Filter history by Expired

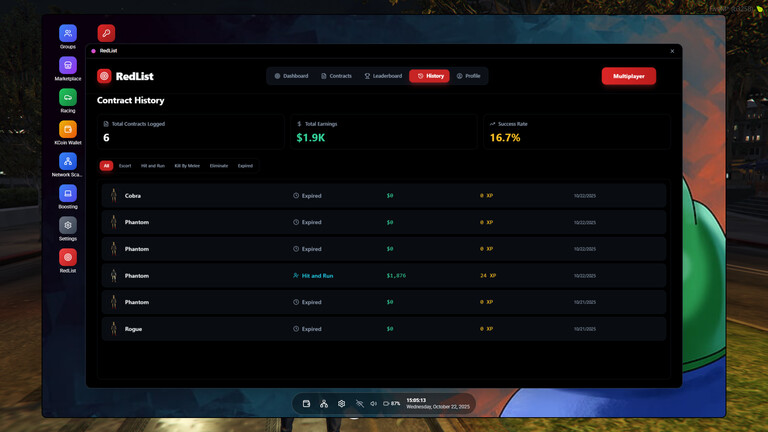pos(245,166)
